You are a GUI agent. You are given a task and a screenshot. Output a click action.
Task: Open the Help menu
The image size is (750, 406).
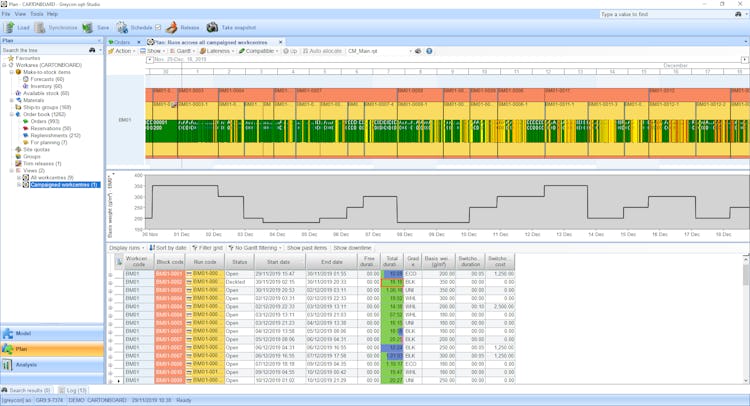click(x=52, y=14)
